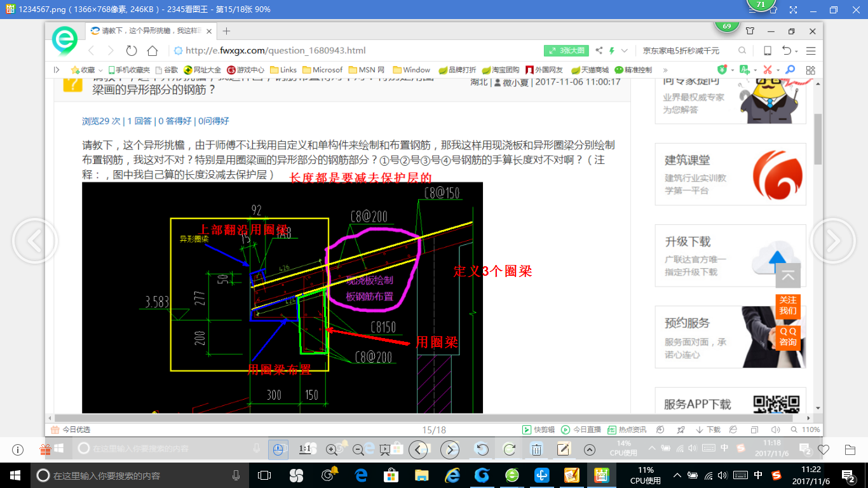The width and height of the screenshot is (868, 488).
Task: Click the Cortana search box on taskbar
Action: [139, 475]
